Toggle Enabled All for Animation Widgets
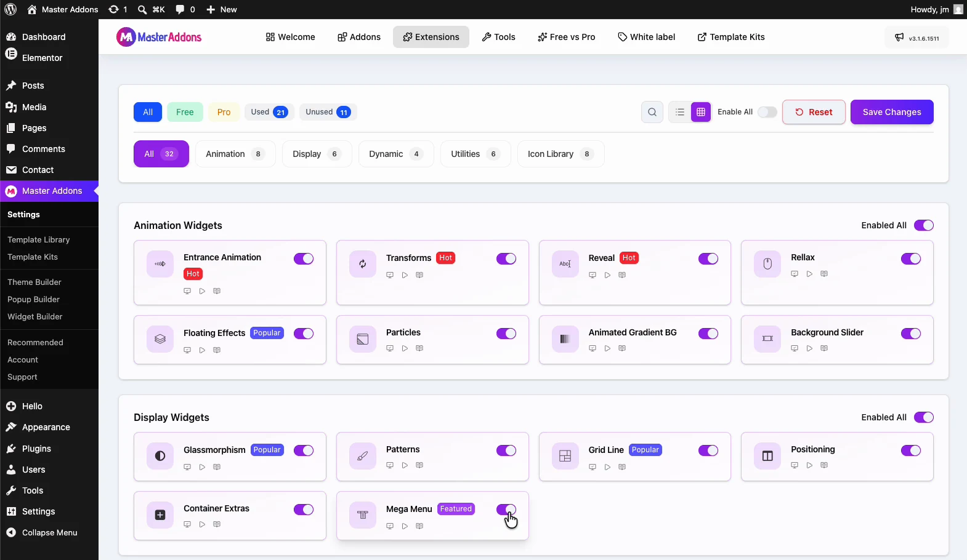This screenshot has width=967, height=560. tap(924, 225)
